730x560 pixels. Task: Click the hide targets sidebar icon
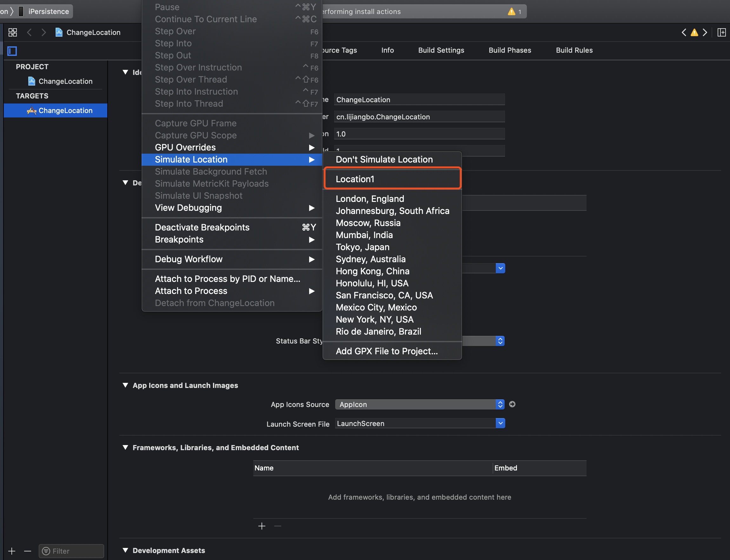(12, 51)
